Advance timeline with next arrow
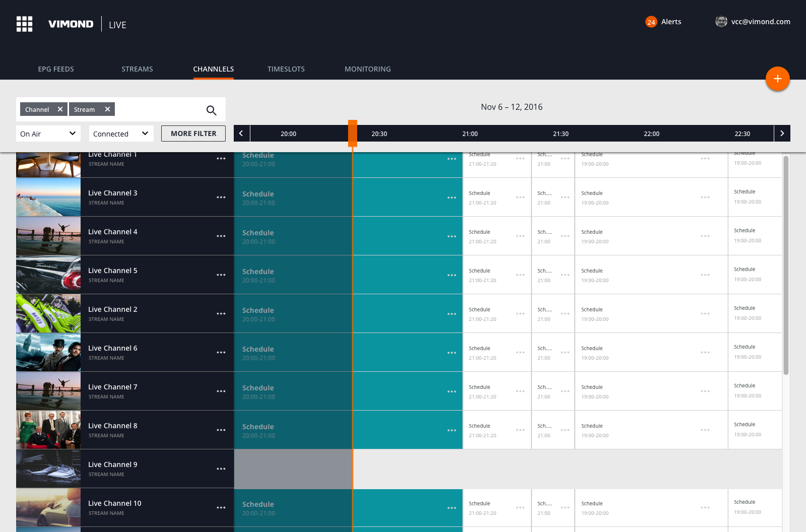The height and width of the screenshot is (532, 806). tap(782, 134)
